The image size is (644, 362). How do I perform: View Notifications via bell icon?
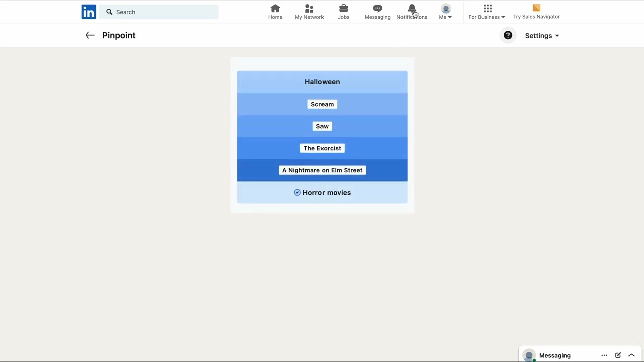[x=412, y=12]
